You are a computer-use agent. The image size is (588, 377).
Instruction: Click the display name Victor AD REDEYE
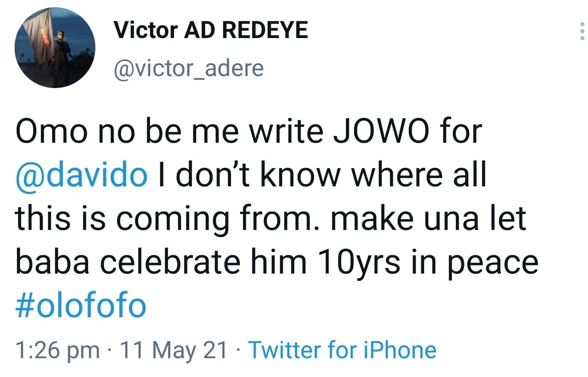point(211,30)
